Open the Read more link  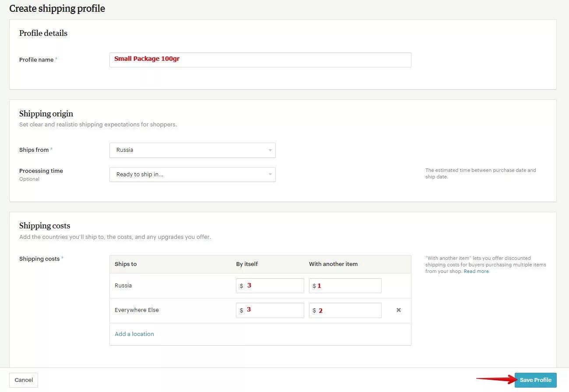pos(476,271)
